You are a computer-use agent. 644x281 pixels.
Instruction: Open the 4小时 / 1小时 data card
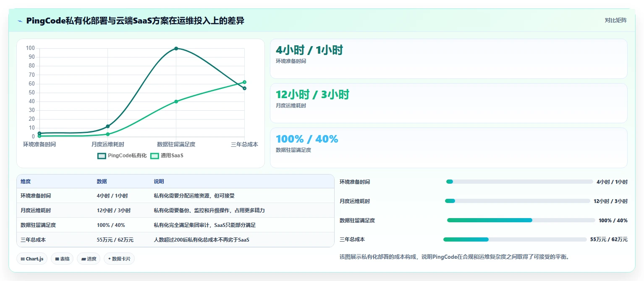point(448,59)
